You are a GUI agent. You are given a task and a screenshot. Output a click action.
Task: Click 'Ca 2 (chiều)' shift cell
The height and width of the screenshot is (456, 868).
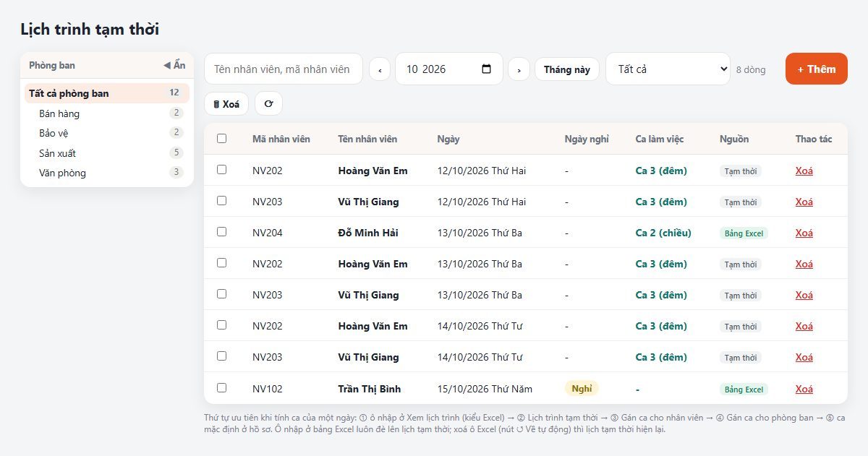point(663,233)
